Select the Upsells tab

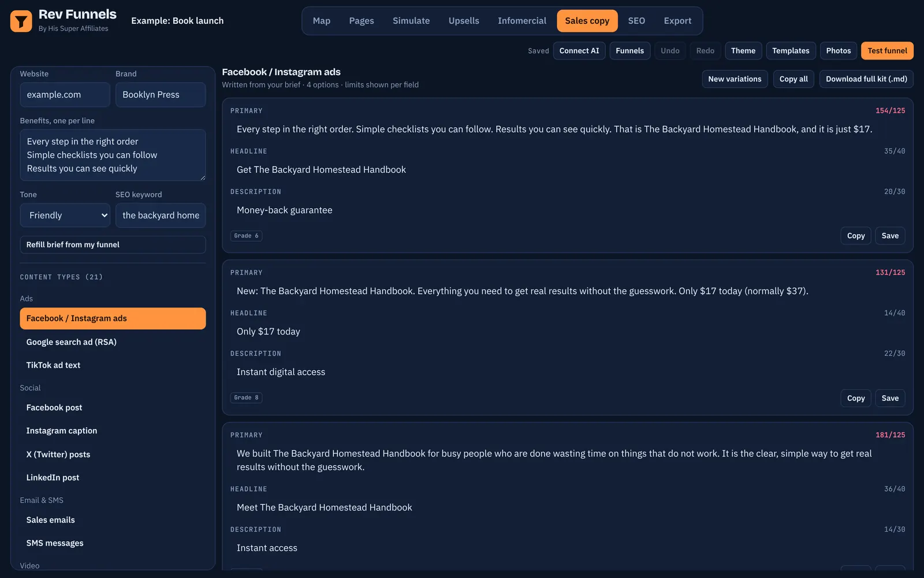pos(464,21)
